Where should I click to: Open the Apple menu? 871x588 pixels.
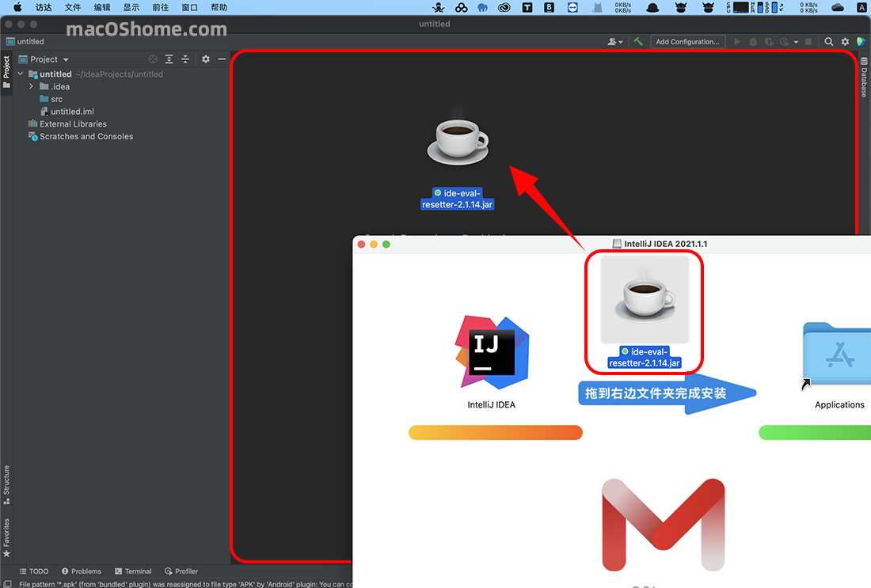point(17,8)
